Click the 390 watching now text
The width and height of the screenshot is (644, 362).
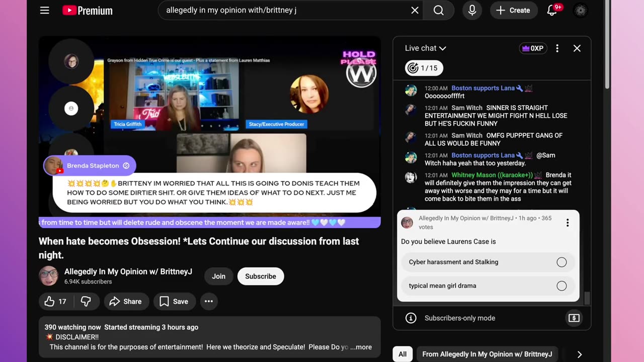72,327
